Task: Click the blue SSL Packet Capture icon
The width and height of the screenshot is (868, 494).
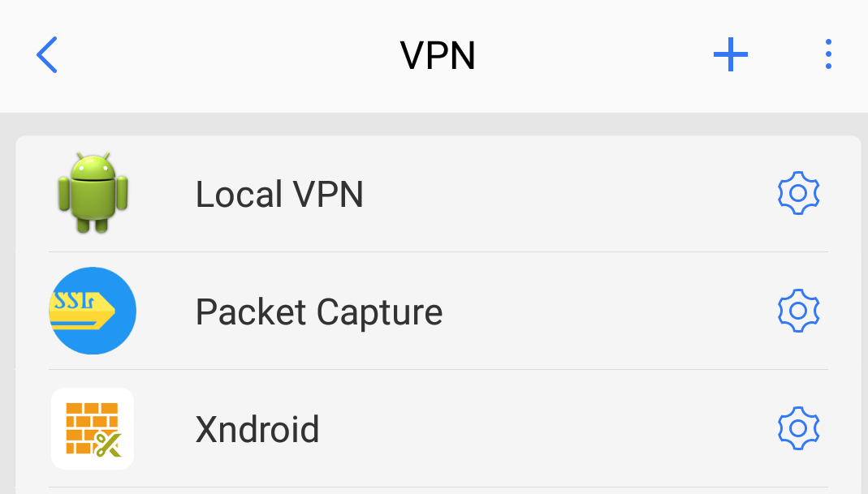Action: 92,311
